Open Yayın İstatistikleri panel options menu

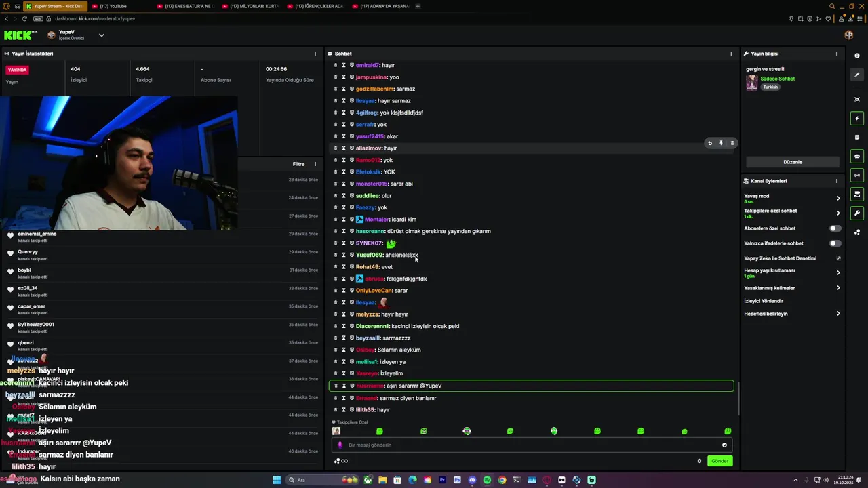(315, 54)
